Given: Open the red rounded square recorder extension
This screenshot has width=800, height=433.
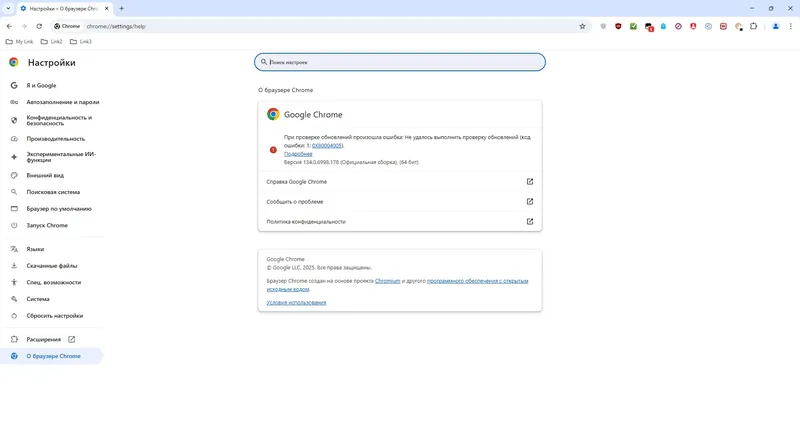Looking at the screenshot, I should (723, 26).
